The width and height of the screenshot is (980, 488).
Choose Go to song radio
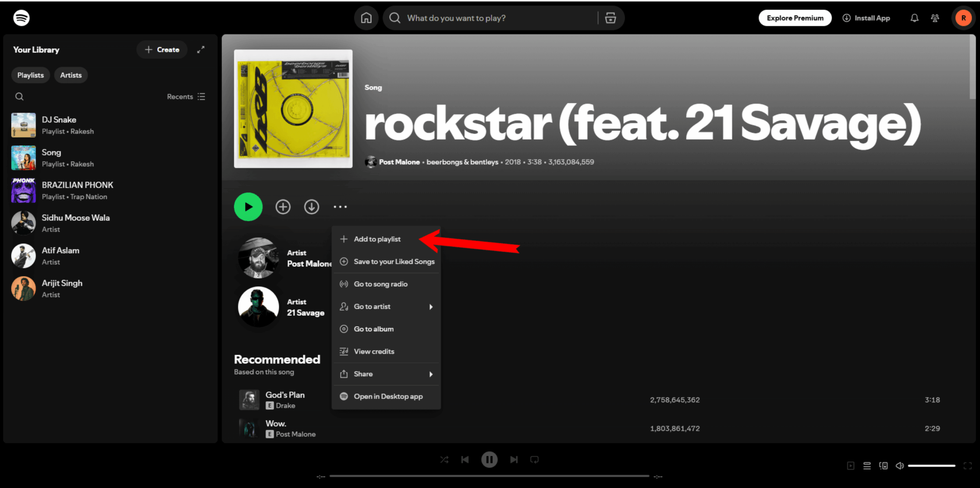pos(386,284)
